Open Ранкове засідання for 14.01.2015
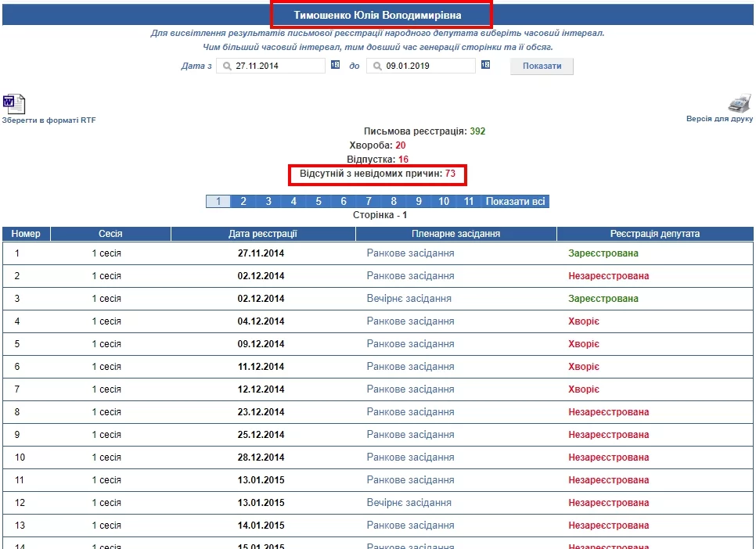 (410, 525)
